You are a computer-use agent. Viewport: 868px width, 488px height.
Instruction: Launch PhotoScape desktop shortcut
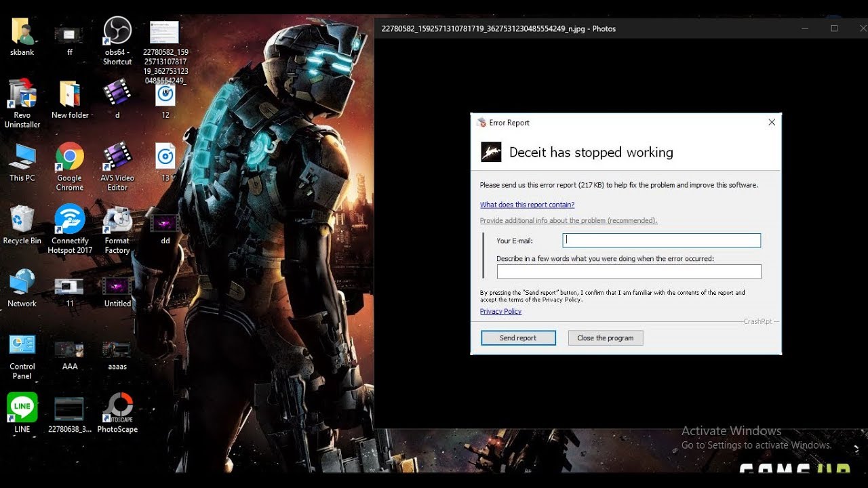click(117, 407)
